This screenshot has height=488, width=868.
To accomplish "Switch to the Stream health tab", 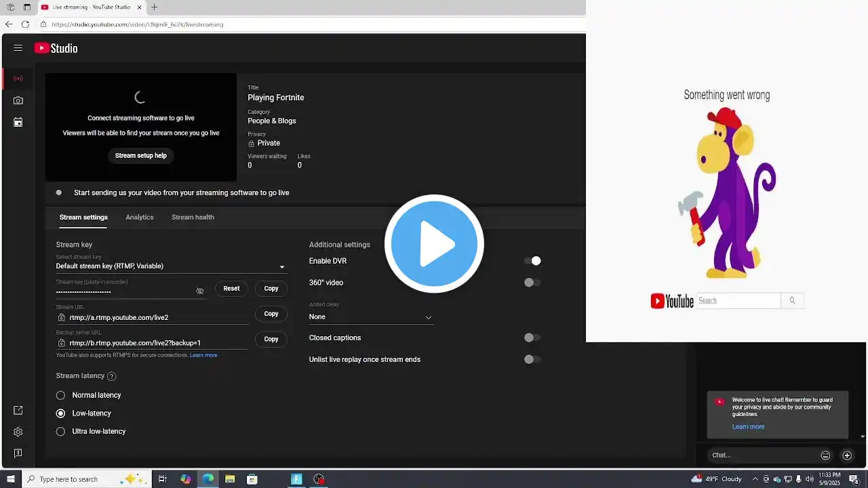I will click(x=193, y=218).
